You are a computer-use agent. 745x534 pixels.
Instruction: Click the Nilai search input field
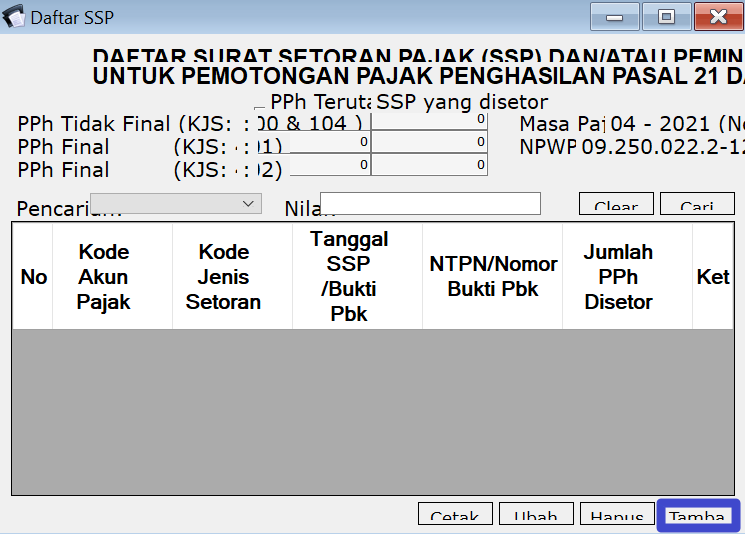pyautogui.click(x=430, y=204)
